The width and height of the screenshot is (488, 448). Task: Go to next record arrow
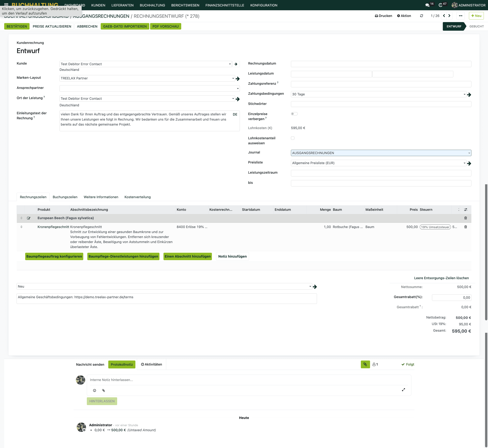pos(449,16)
